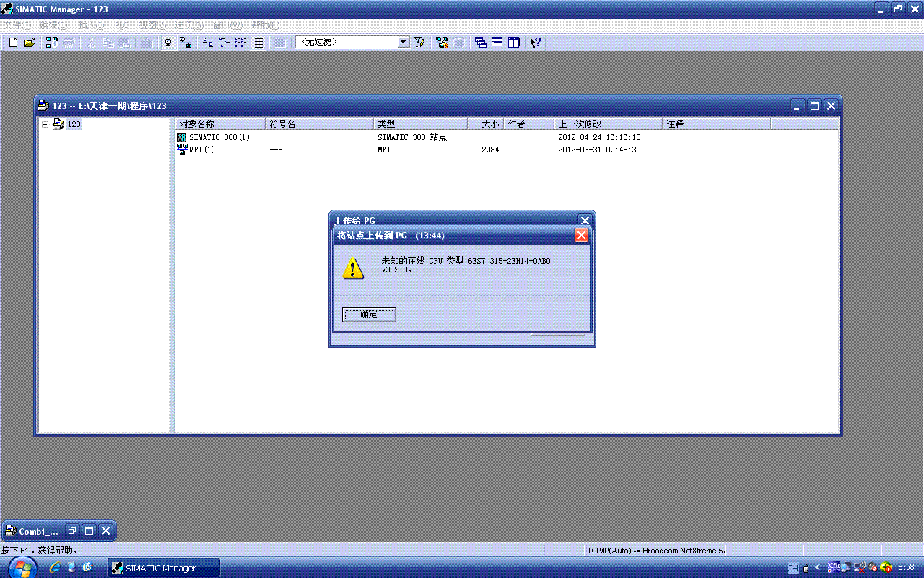Click the CH language indicator in the tray
924x578 pixels.
793,569
